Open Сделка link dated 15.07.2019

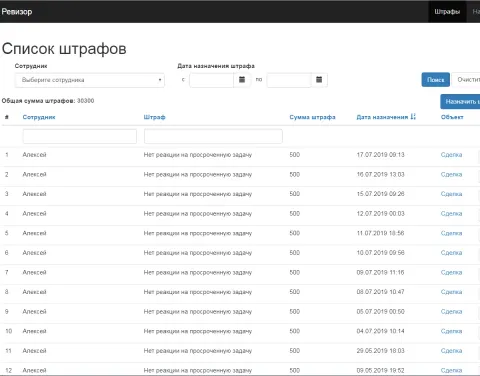[x=451, y=194]
